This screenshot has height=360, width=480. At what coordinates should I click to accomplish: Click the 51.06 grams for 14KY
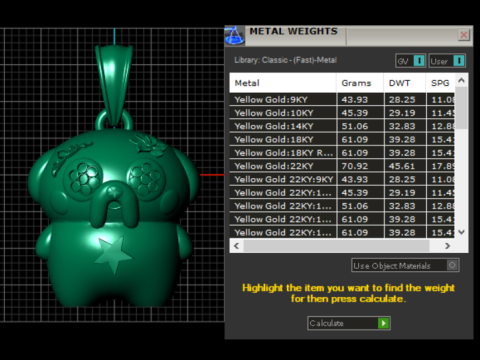tap(355, 126)
